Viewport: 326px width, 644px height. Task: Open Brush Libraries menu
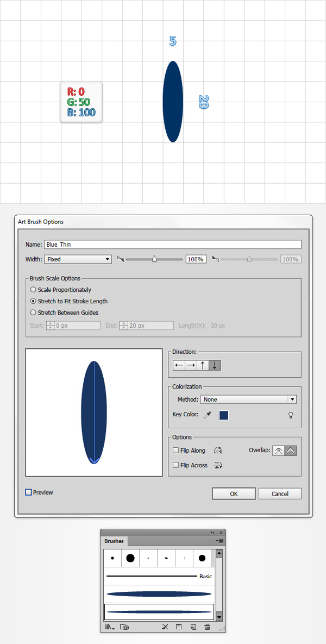[x=110, y=627]
